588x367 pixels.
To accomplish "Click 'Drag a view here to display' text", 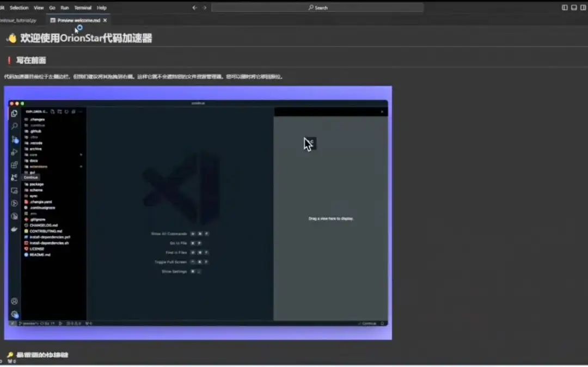I will (x=331, y=218).
